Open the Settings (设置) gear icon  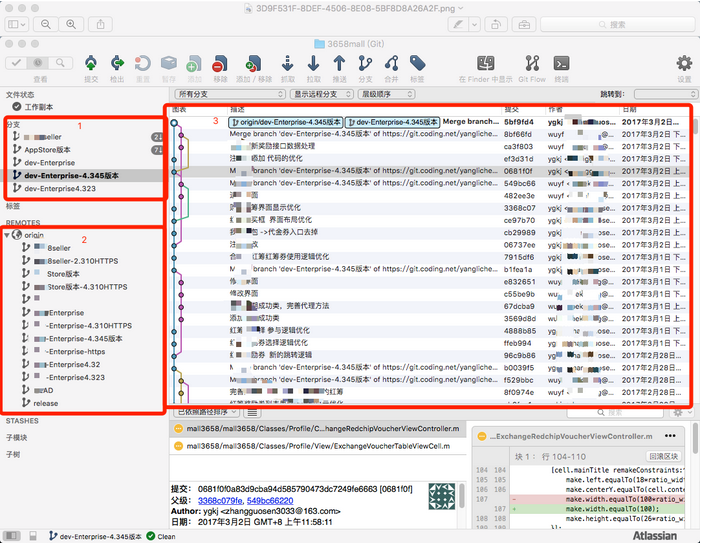tap(684, 66)
